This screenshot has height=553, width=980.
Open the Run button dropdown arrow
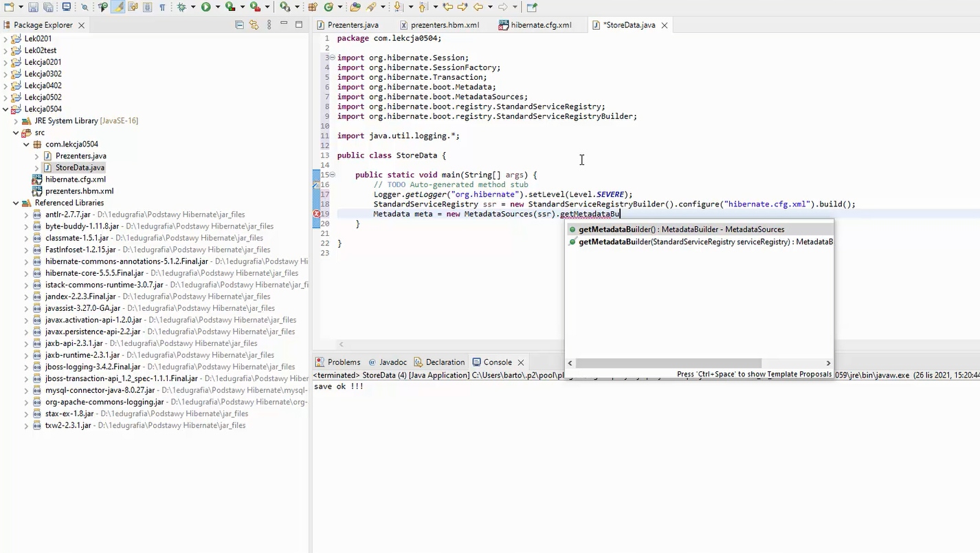tap(218, 7)
